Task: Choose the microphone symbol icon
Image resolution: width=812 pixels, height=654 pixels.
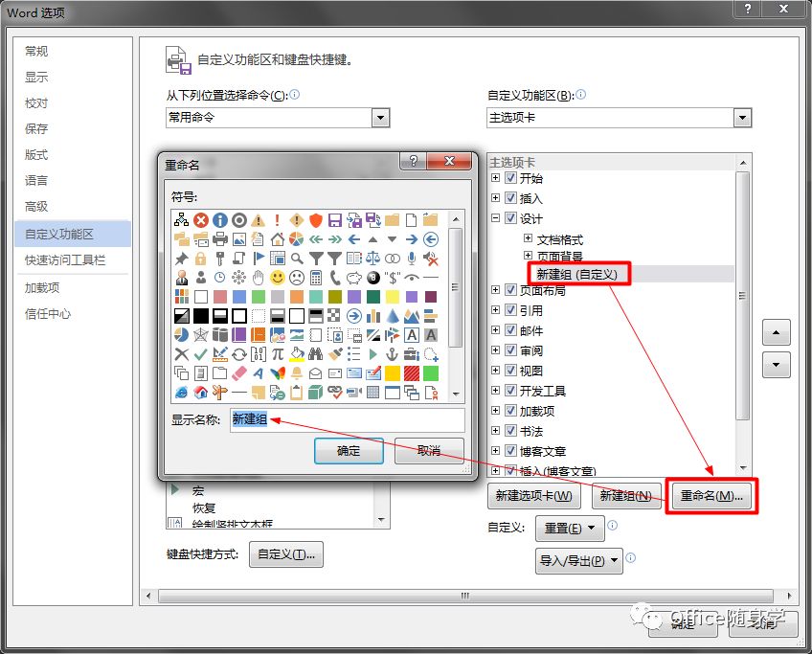Action: (x=411, y=259)
